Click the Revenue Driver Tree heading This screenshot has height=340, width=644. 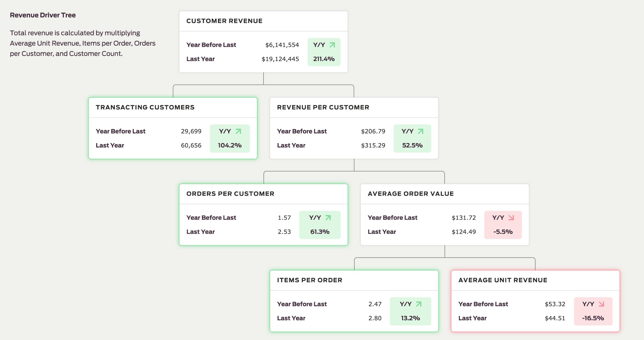43,15
